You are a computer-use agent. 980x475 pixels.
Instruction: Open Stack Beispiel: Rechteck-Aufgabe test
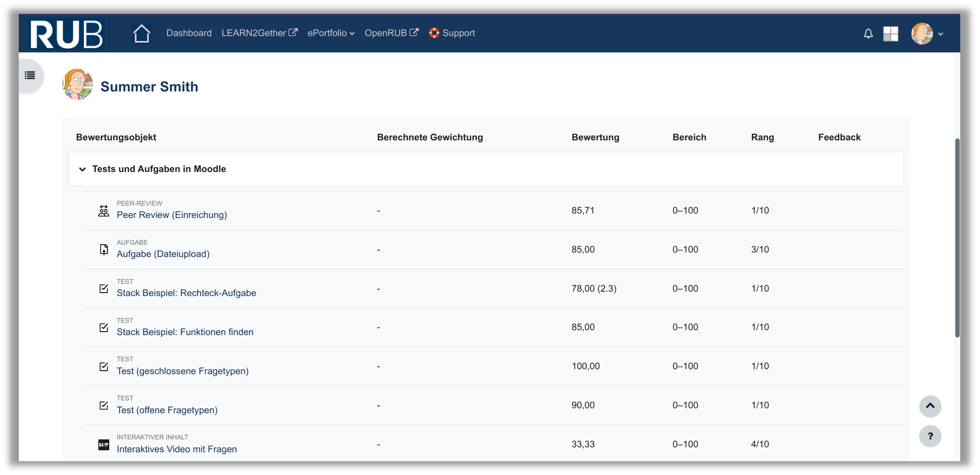tap(186, 293)
